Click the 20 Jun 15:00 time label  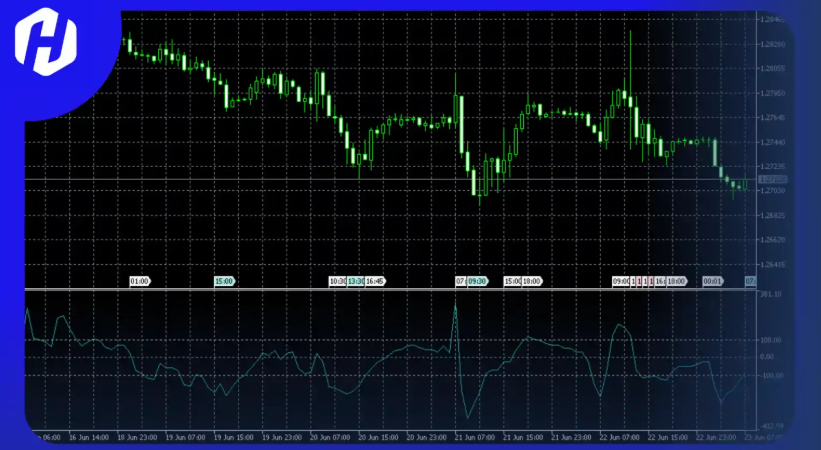tap(378, 437)
